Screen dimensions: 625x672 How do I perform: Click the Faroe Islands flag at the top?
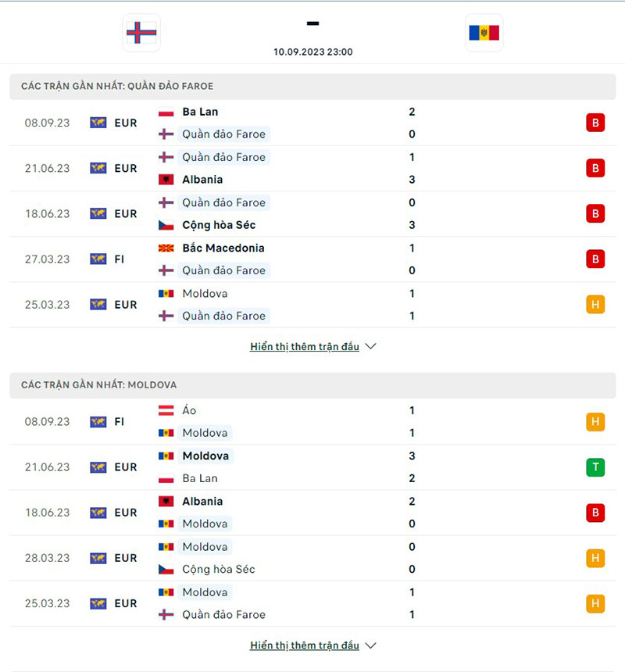pyautogui.click(x=141, y=33)
